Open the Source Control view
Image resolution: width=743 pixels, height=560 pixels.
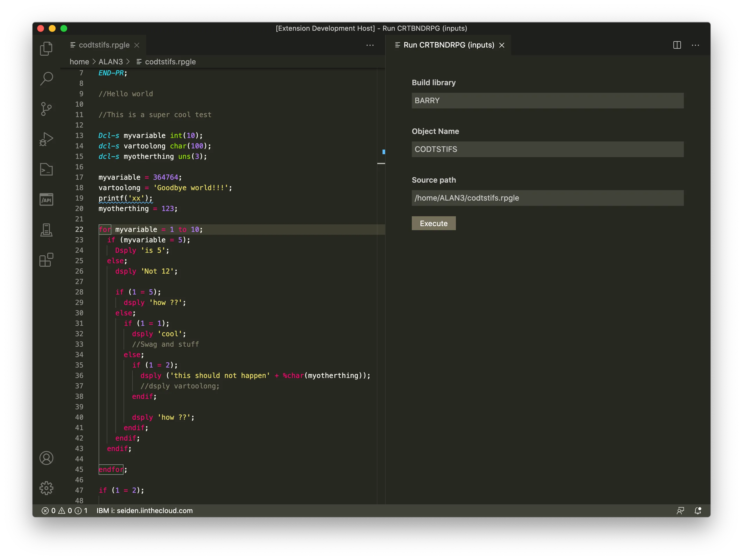click(46, 109)
